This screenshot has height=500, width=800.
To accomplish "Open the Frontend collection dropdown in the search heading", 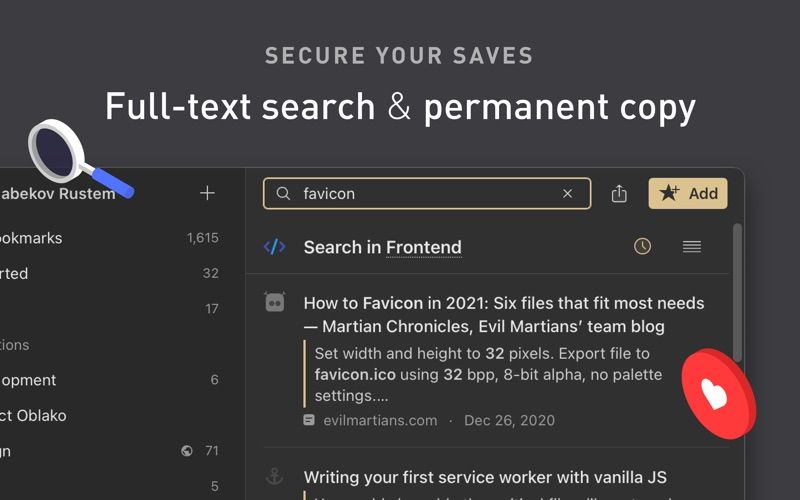I will (423, 247).
